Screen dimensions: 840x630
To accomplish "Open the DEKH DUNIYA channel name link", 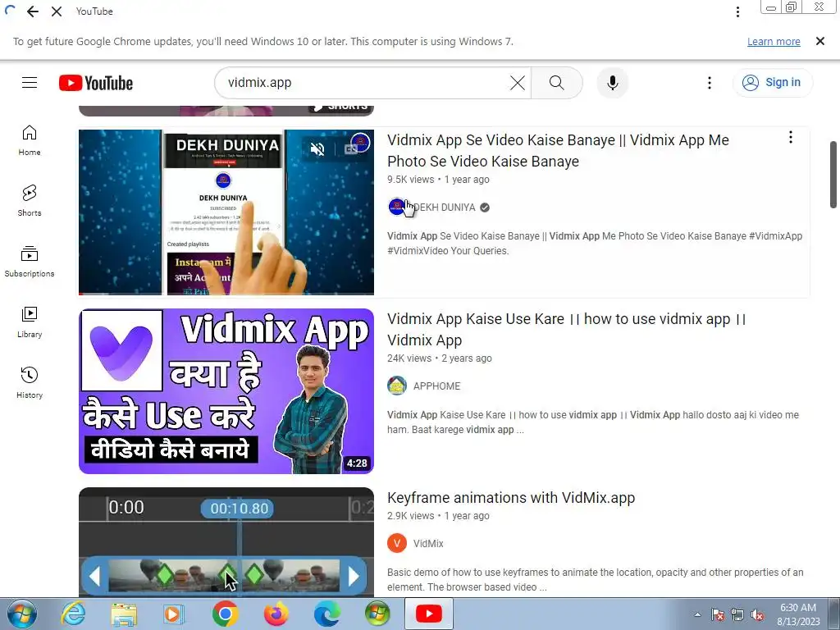I will (444, 208).
